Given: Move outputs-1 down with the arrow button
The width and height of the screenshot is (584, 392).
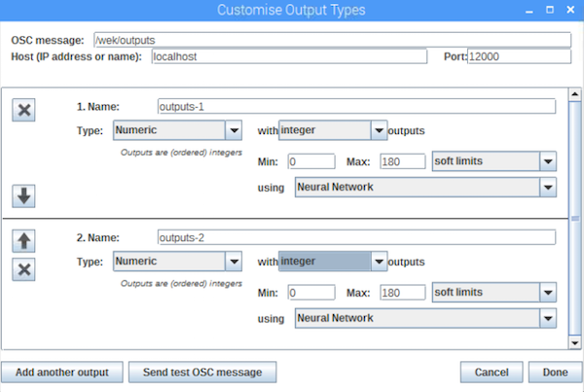Looking at the screenshot, I should (23, 196).
